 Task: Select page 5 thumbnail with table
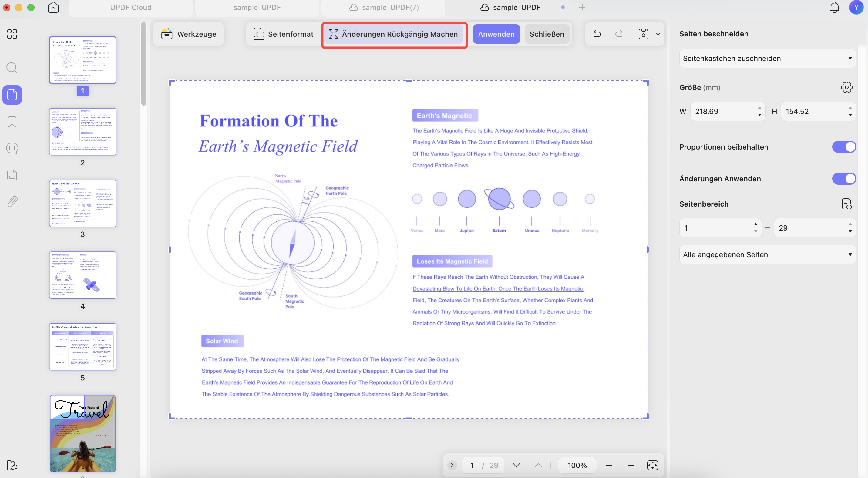click(82, 347)
